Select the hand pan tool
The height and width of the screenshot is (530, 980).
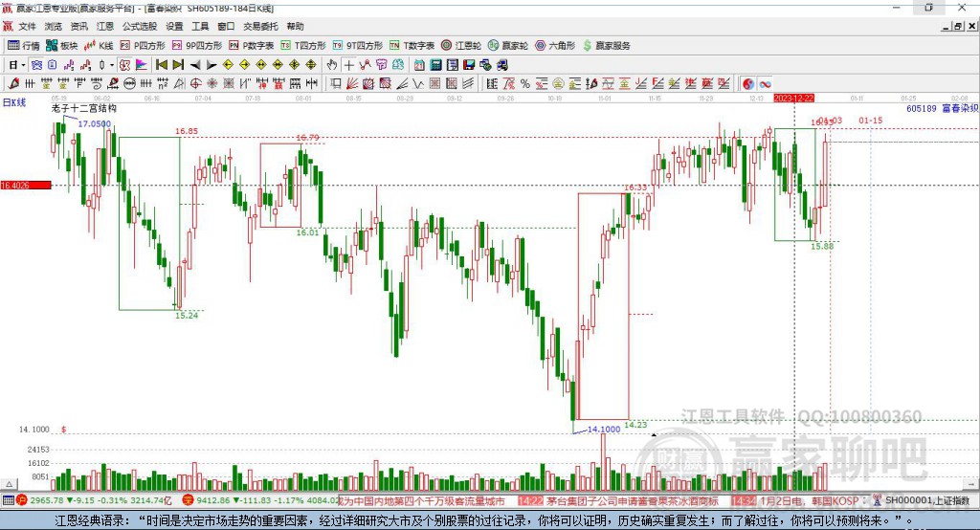(x=332, y=65)
